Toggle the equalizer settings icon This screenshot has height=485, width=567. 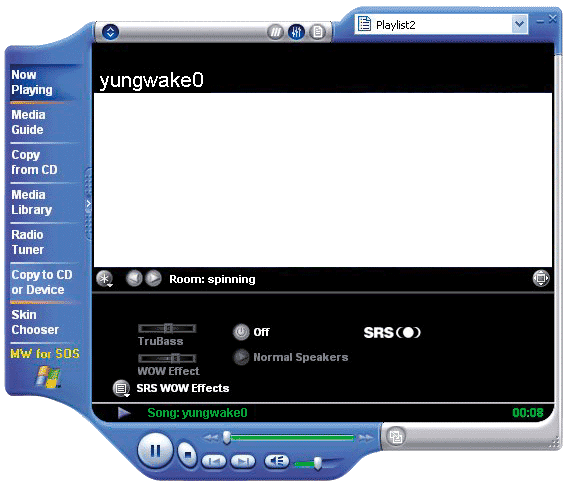(296, 32)
